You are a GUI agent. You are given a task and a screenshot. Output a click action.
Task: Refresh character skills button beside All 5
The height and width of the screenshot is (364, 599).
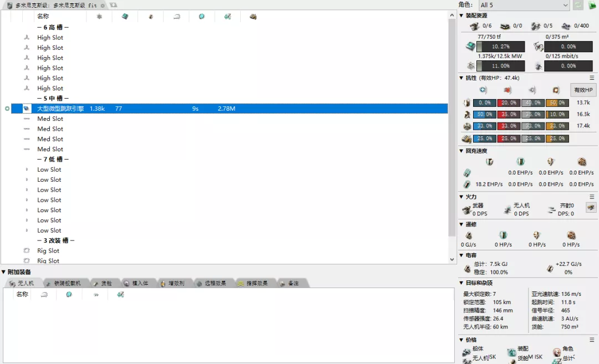point(578,5)
